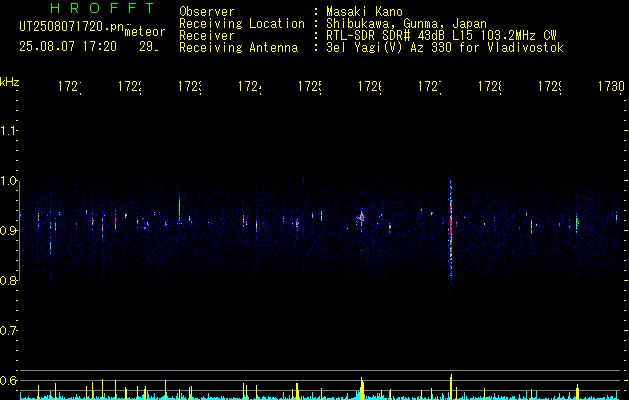
Task: Click the 1721 time axis marker
Action: [70, 87]
